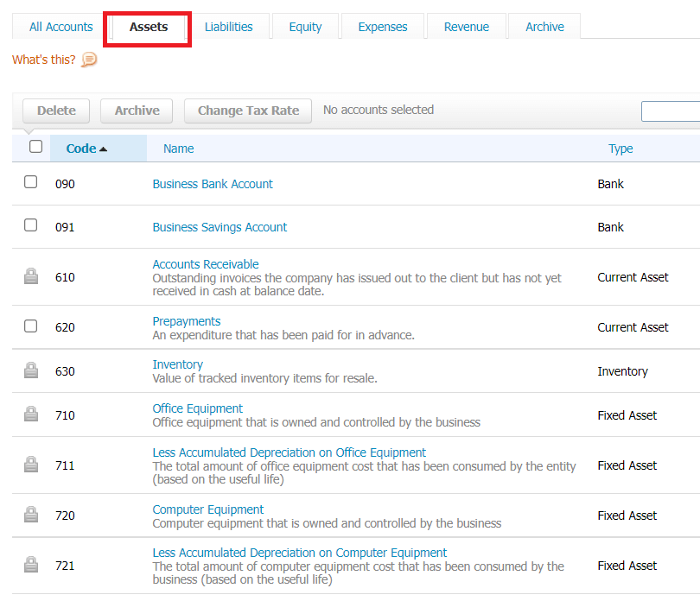Click the lock icon for code 630 Inventory
Screen dimensions: 700x601
tap(31, 371)
